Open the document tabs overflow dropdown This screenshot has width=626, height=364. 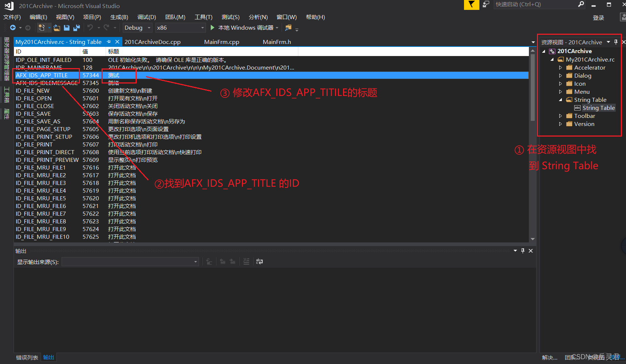point(533,42)
